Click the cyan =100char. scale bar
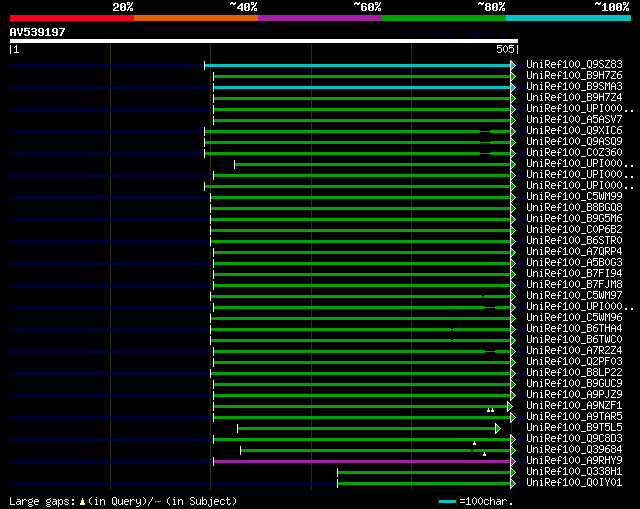This screenshot has height=509, width=640. (447, 502)
